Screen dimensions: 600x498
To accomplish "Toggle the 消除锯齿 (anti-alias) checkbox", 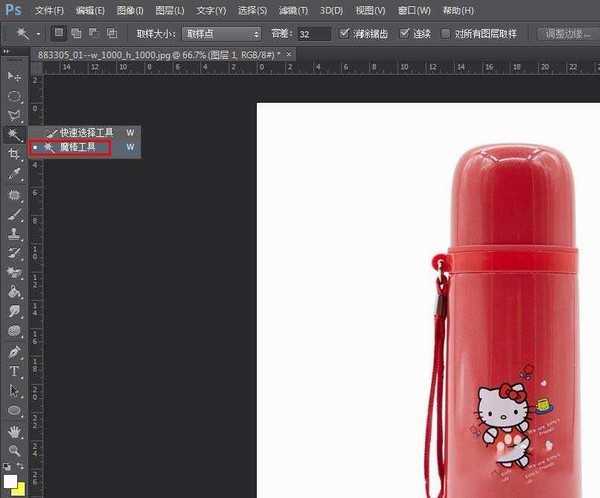I will (346, 34).
